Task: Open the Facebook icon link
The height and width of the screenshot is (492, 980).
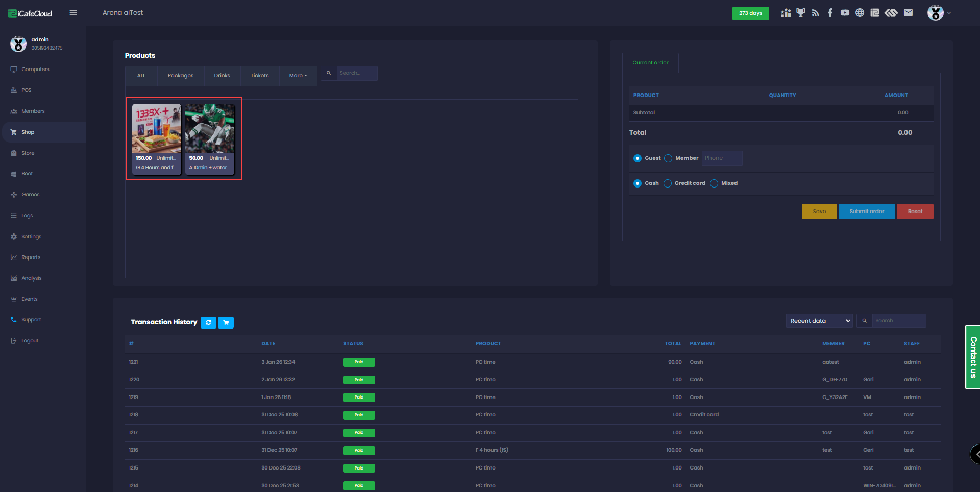Action: [x=830, y=13]
